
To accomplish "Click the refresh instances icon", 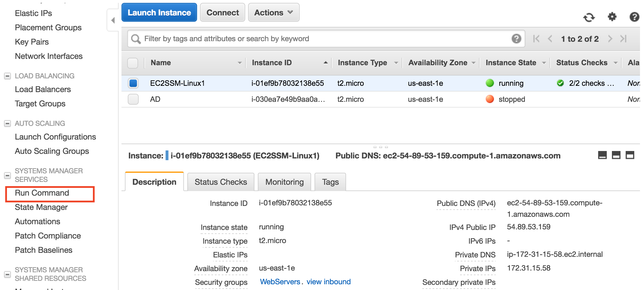I will pos(589,17).
